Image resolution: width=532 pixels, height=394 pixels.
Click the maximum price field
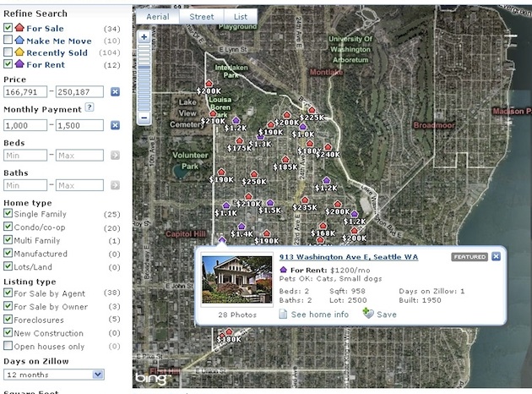79,91
